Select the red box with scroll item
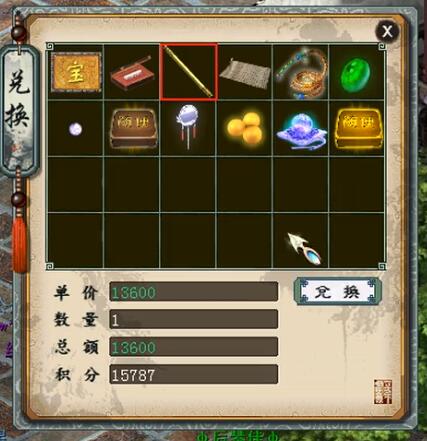 point(132,73)
